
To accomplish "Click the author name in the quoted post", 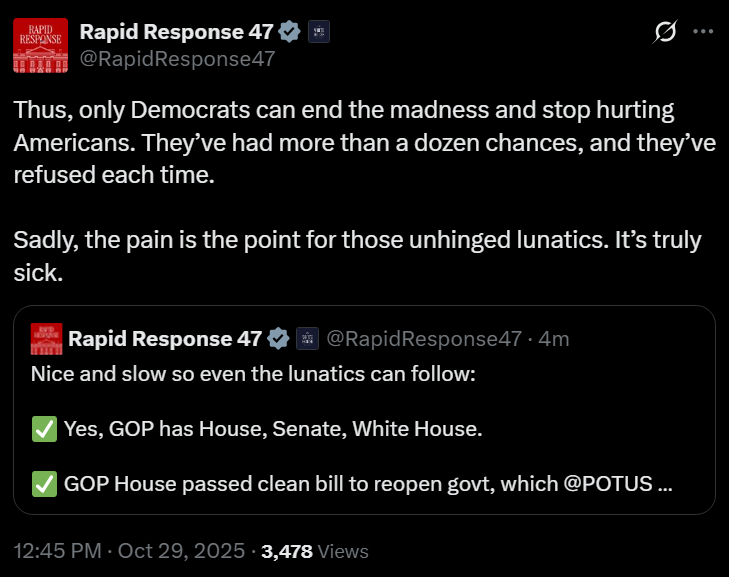I will tap(165, 339).
